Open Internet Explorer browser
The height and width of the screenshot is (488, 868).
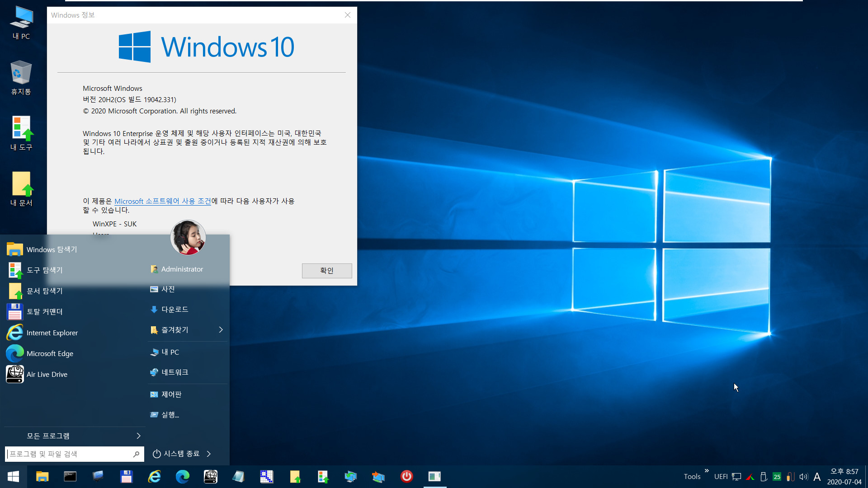click(x=52, y=332)
